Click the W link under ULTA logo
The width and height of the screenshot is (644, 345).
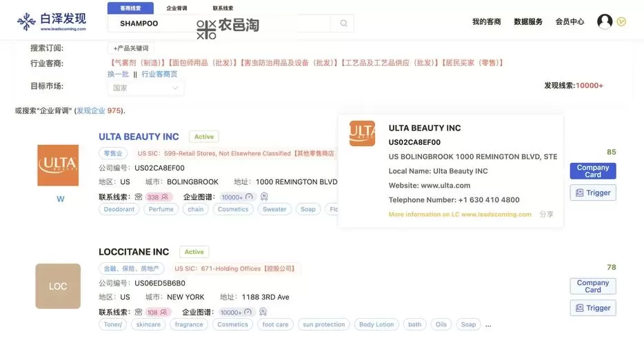point(61,199)
